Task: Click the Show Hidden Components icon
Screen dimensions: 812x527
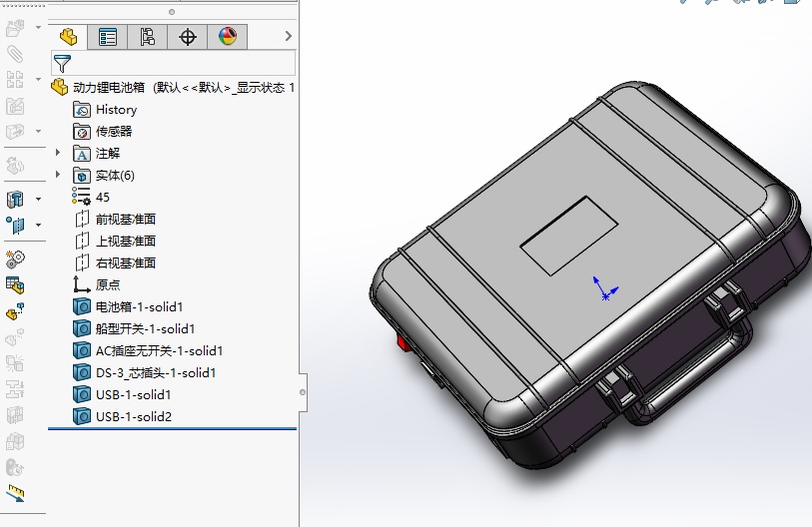Action: point(15,166)
